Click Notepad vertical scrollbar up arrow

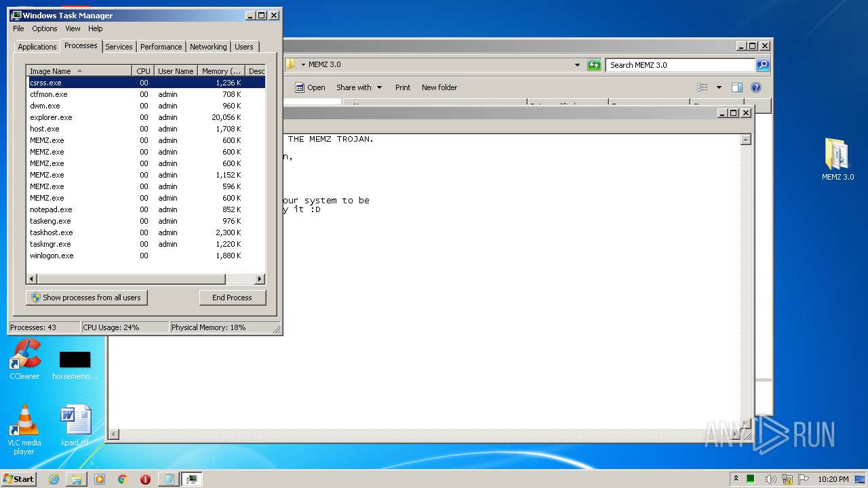(746, 140)
